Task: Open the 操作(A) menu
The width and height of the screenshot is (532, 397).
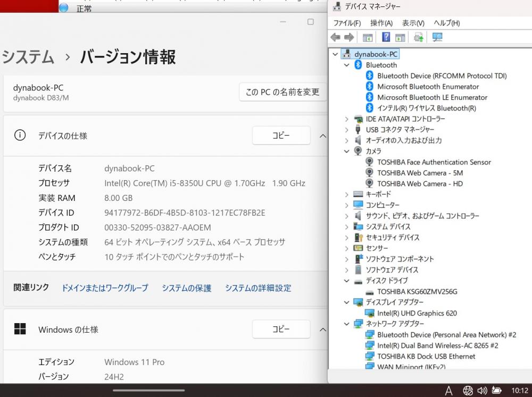Action: 381,23
